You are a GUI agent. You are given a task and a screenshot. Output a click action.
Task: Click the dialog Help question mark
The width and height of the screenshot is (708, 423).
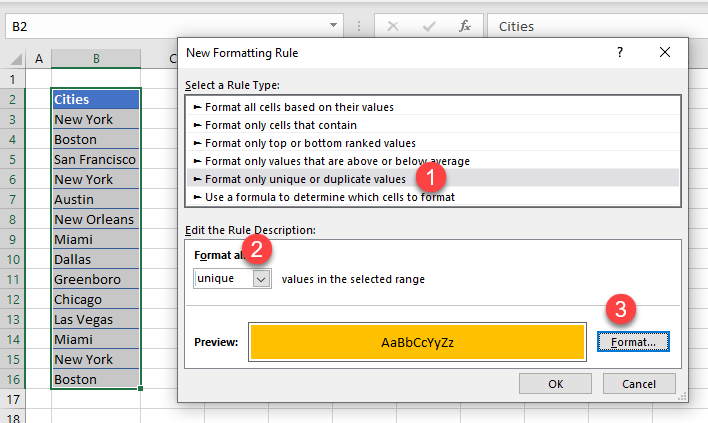(x=620, y=52)
